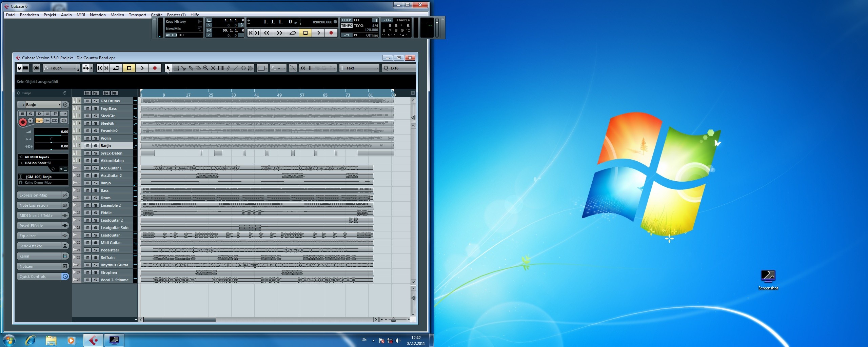
Task: Select the Draw pencil tool
Action: pos(228,68)
